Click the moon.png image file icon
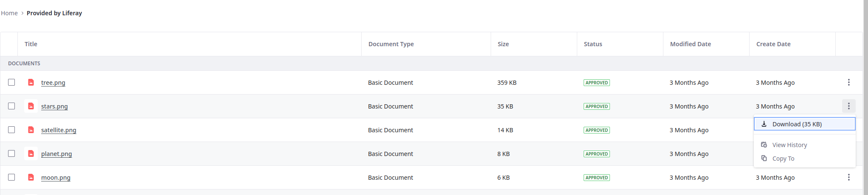 pos(31,177)
